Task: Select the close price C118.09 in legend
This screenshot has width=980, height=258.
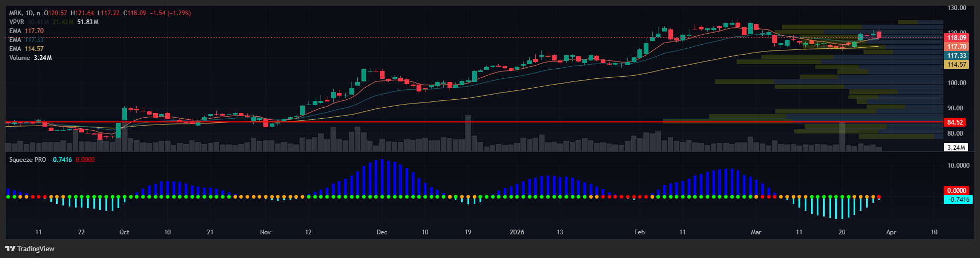Action: click(x=135, y=13)
